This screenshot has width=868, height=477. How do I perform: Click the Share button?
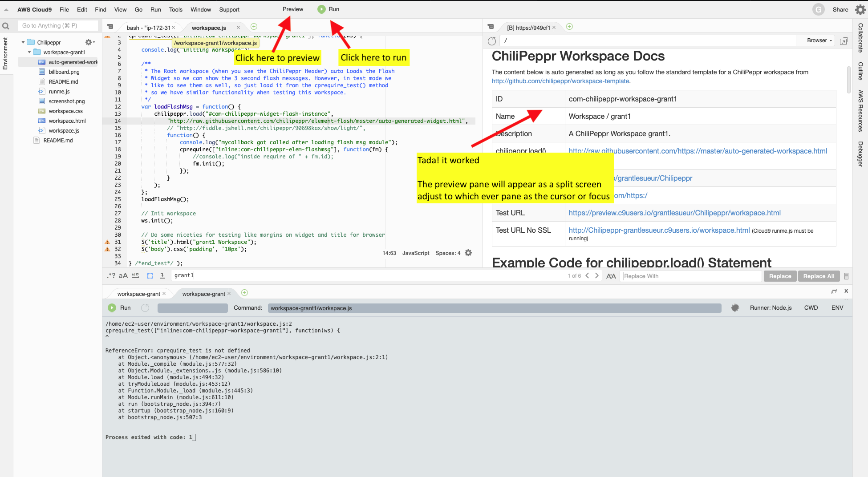[x=840, y=9]
